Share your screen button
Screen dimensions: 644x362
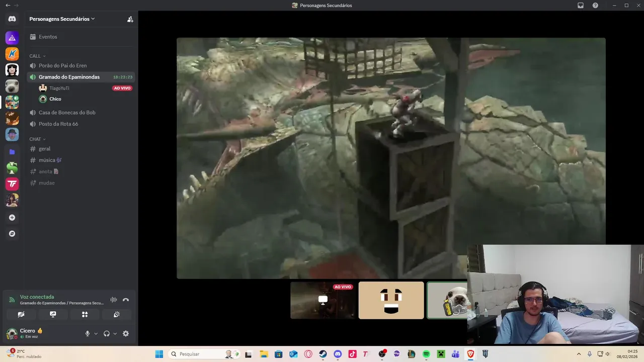click(x=53, y=314)
